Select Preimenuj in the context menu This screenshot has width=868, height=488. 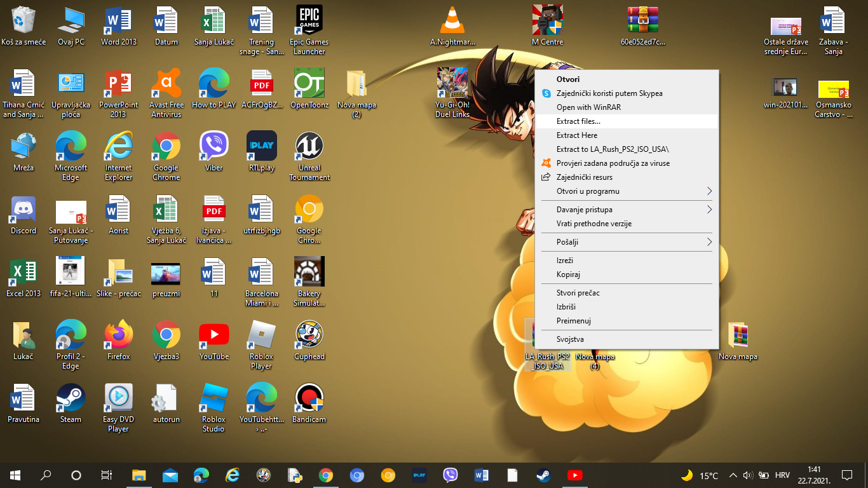tap(627, 321)
